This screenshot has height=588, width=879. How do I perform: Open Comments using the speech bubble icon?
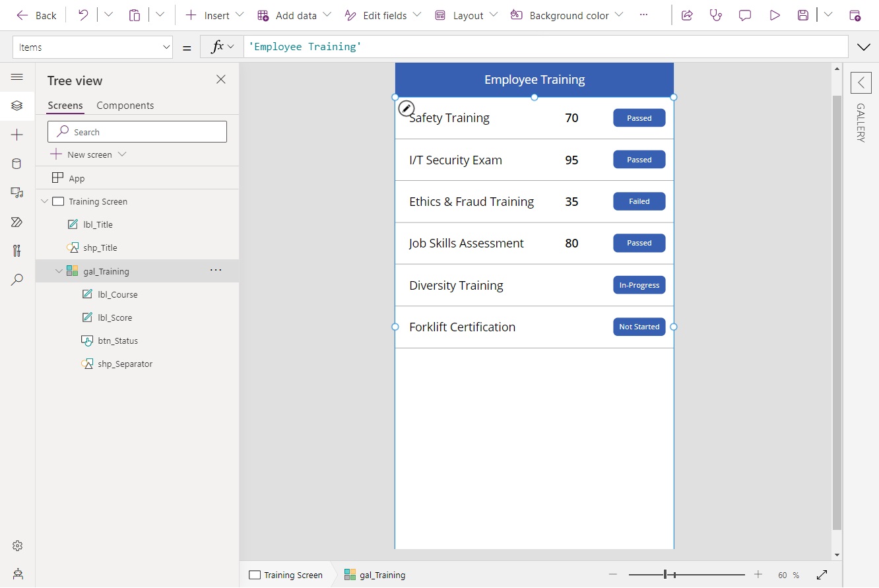click(744, 15)
